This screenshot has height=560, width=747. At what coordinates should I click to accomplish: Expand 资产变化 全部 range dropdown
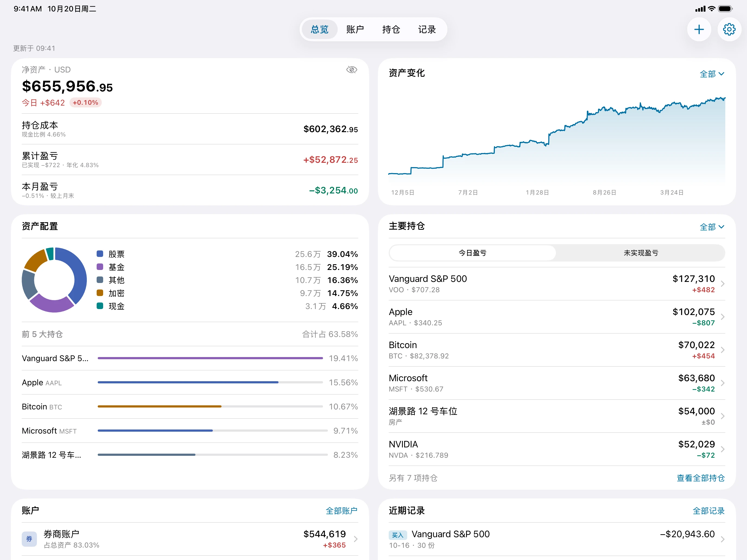(712, 74)
